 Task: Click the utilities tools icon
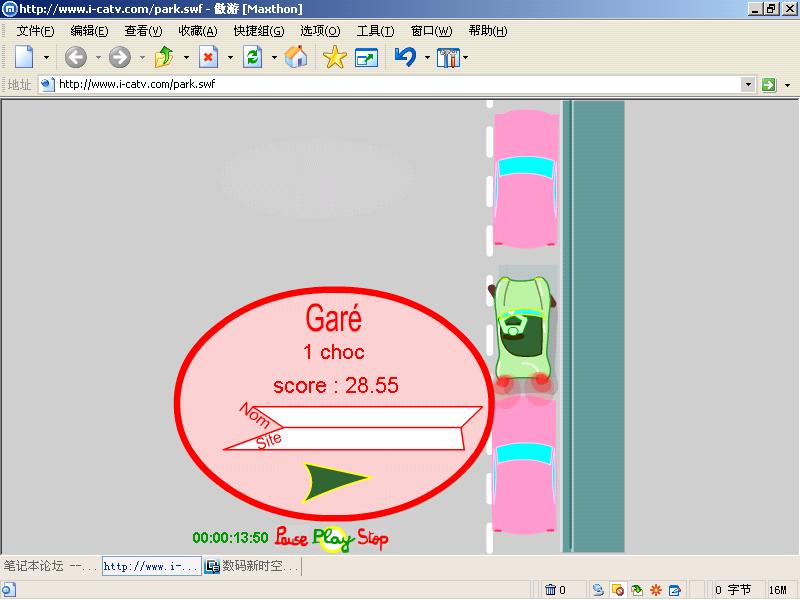pos(448,58)
